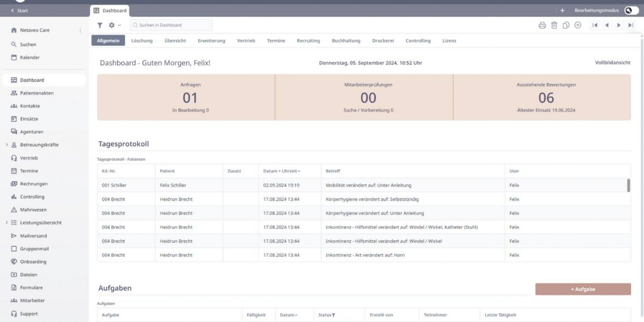Open Kalender from the sidebar

pos(30,58)
